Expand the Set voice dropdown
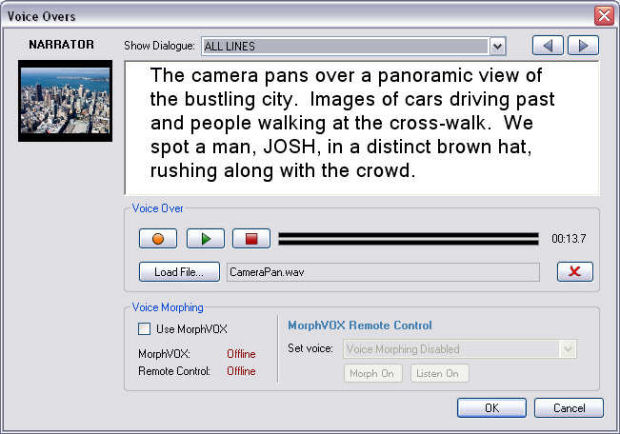The width and height of the screenshot is (620, 434). coord(568,349)
